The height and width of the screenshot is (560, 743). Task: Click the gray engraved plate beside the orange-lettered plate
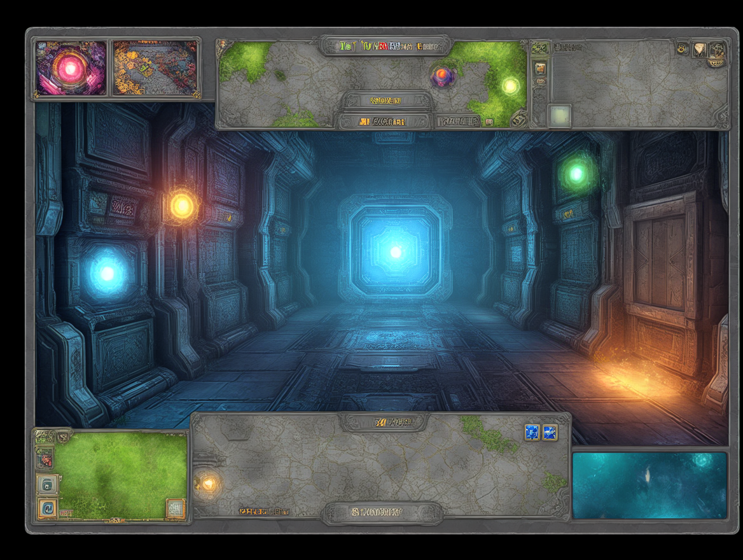(x=458, y=122)
